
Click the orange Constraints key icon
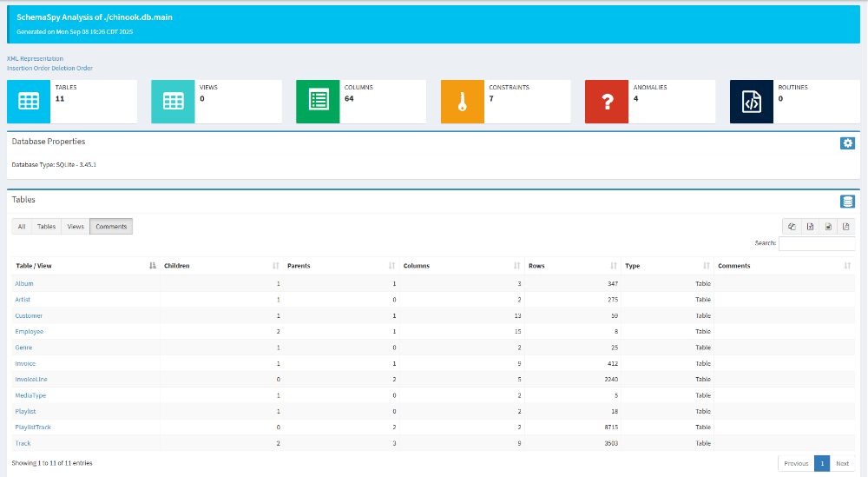point(463,102)
